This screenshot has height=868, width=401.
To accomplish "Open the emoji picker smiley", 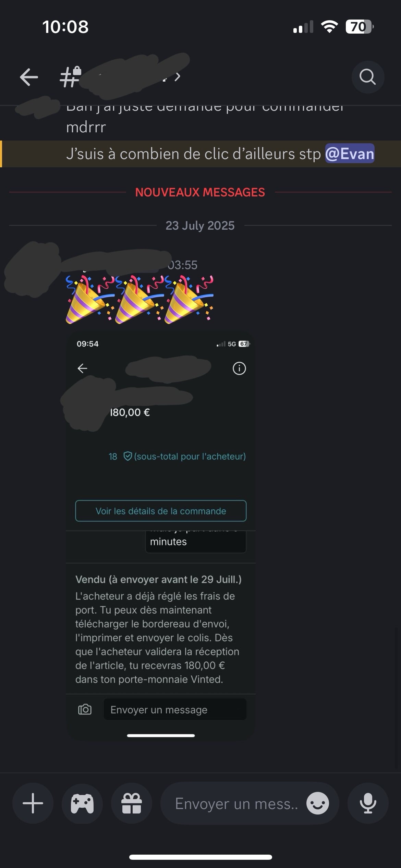I will (318, 803).
